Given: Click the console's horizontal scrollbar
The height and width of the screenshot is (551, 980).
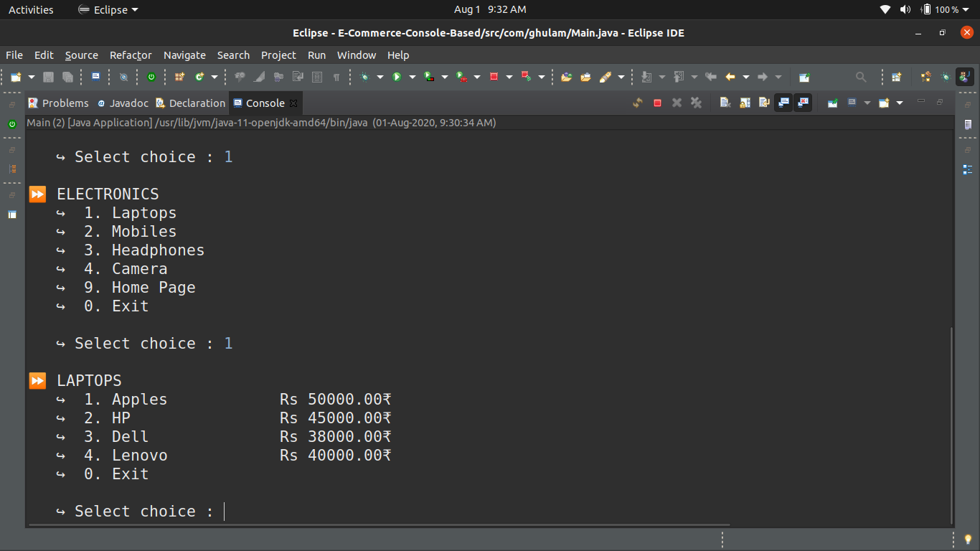Looking at the screenshot, I should tap(379, 525).
